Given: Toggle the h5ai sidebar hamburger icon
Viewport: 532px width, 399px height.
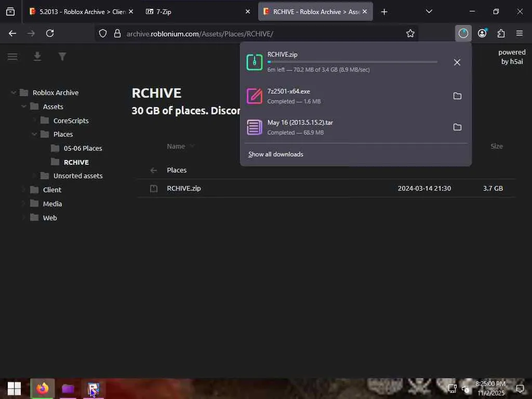Looking at the screenshot, I should (12, 57).
